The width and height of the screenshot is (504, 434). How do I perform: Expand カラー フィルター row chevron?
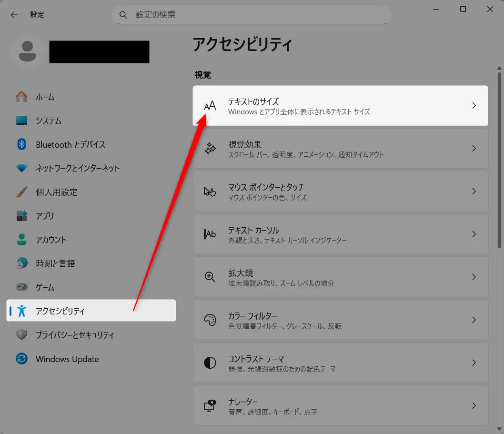(474, 320)
